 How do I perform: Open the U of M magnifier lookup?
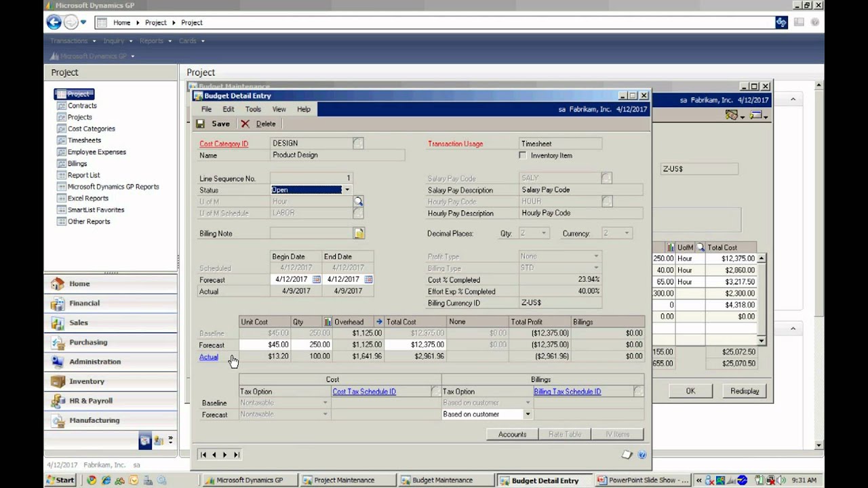click(358, 201)
